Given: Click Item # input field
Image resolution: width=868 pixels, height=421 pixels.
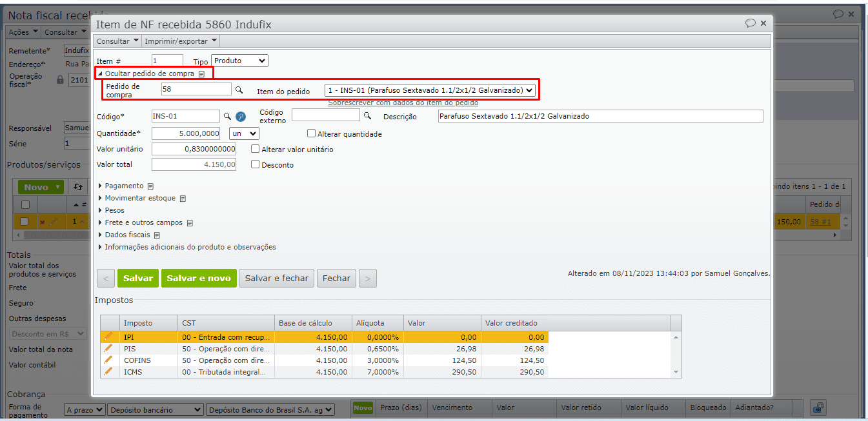Looking at the screenshot, I should [167, 61].
